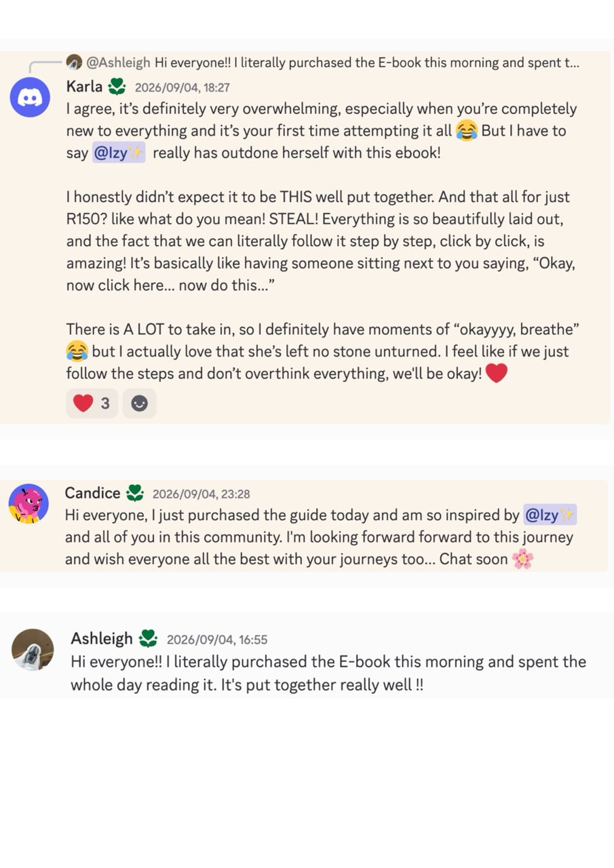Click the green leaf badge next to Ashleigh
Screen dimensions: 614x868
[148, 639]
